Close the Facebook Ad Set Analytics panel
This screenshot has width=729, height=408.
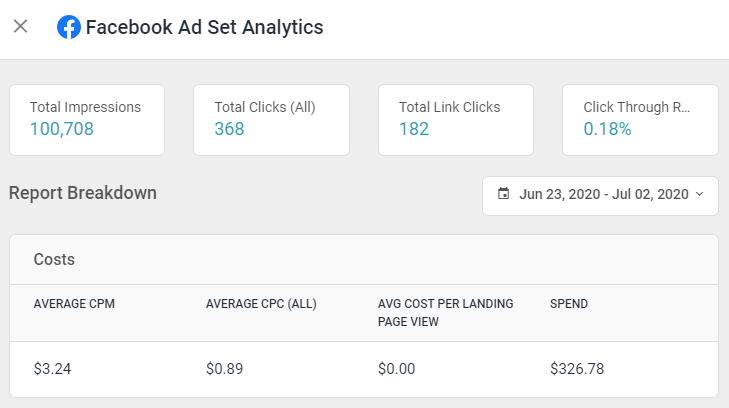[x=20, y=27]
